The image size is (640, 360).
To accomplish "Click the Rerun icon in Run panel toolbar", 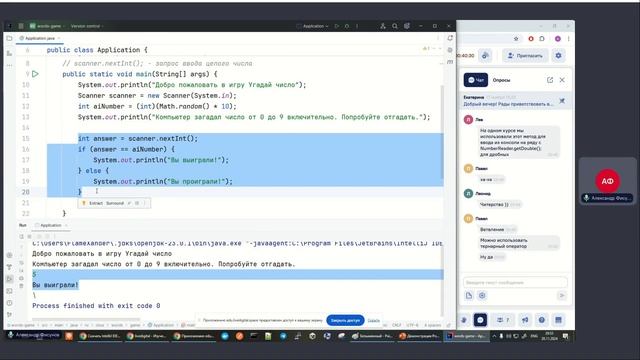I will pos(22,236).
